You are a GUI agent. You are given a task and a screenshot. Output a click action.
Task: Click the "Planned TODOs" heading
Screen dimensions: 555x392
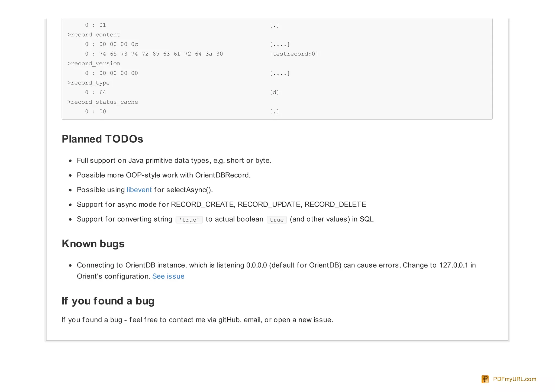tap(102, 139)
